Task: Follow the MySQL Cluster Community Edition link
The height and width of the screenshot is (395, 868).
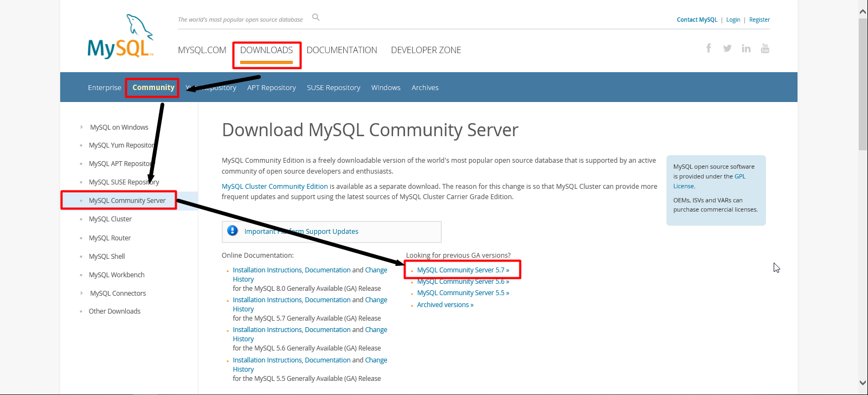Action: [275, 186]
